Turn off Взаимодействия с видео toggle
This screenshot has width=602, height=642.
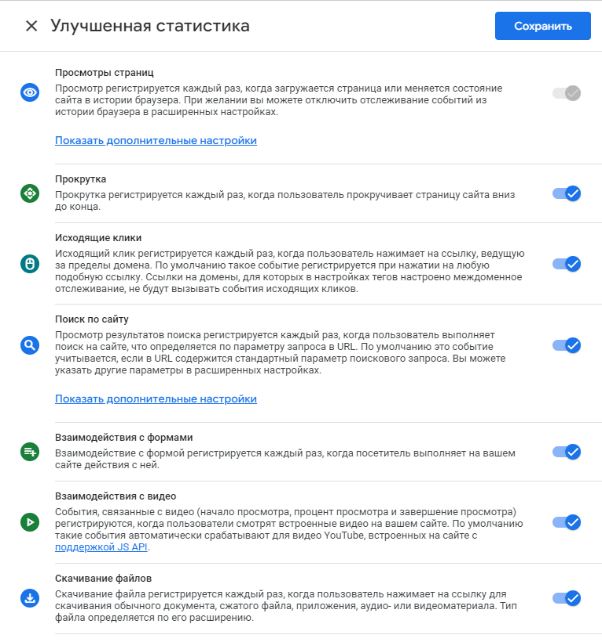click(x=566, y=522)
